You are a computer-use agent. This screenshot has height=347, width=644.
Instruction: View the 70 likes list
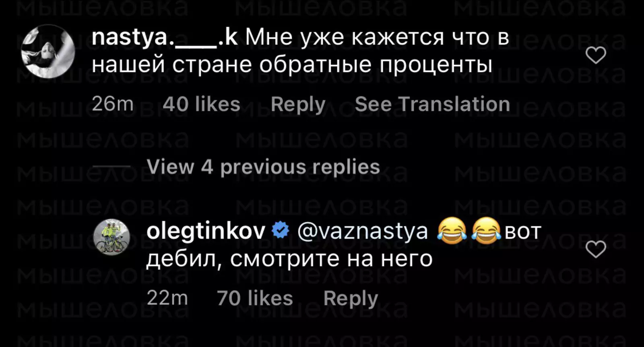coord(255,298)
